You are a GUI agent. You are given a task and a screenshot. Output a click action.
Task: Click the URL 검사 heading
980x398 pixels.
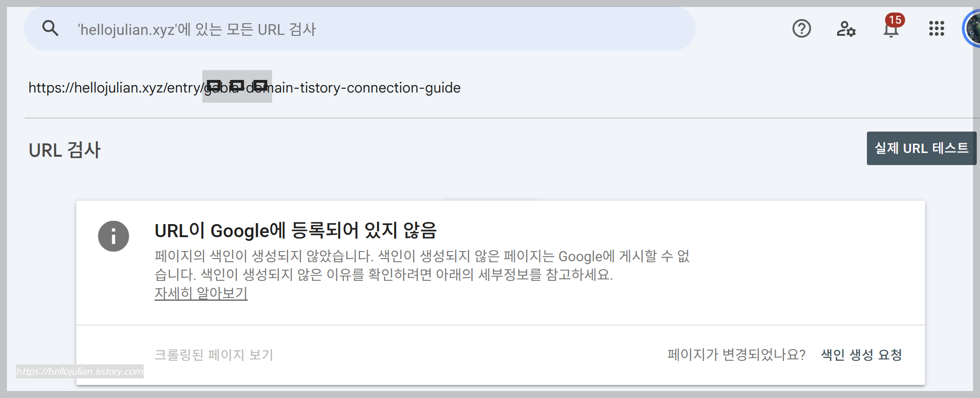(x=65, y=150)
